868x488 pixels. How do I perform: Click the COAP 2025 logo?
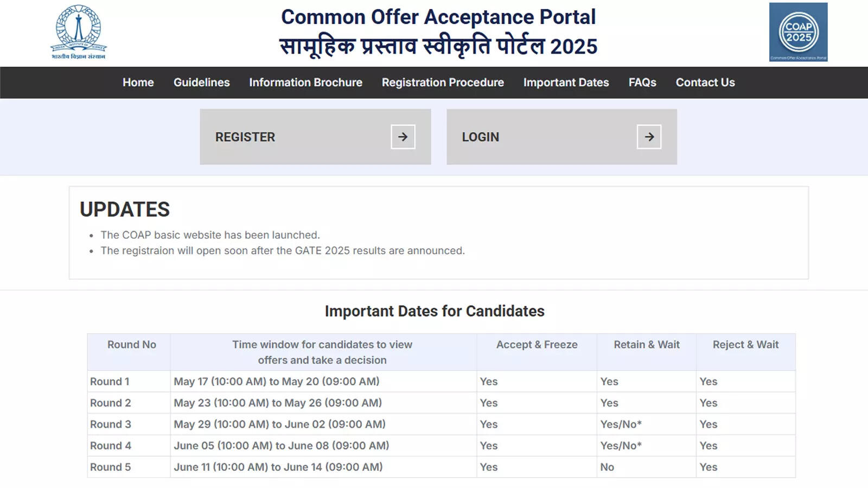click(798, 33)
